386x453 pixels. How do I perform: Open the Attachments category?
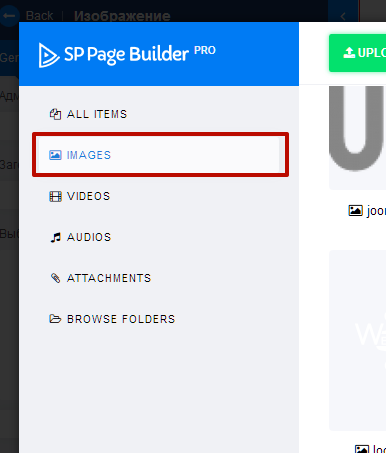click(x=159, y=278)
